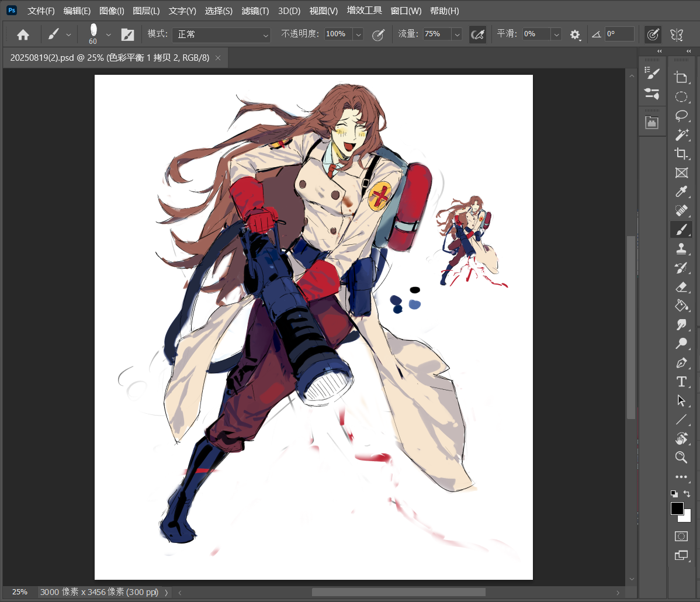Open smoothing options gear

click(x=576, y=34)
